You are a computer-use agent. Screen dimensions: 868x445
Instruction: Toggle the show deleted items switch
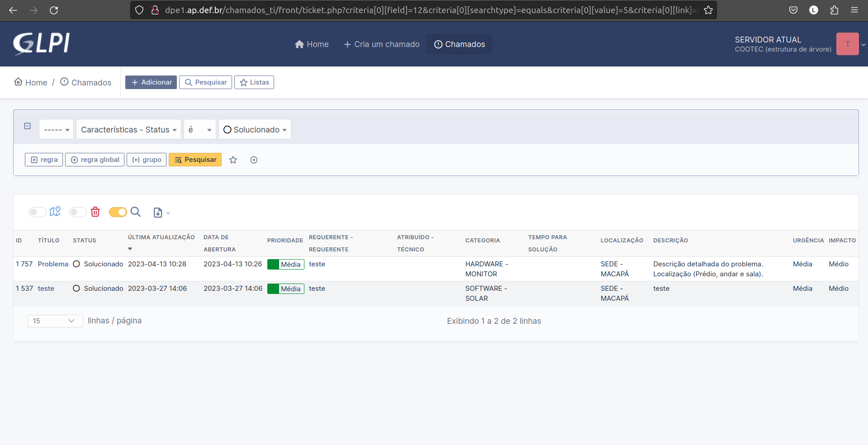tap(77, 212)
